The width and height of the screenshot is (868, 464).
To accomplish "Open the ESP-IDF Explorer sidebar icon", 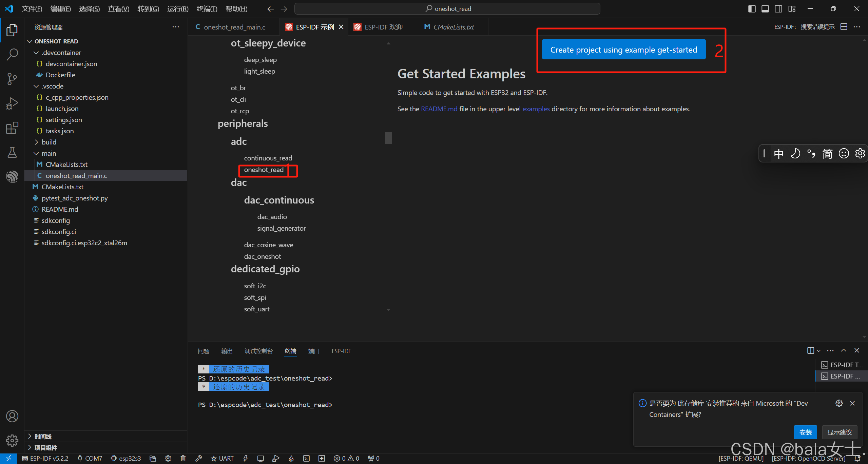I will [x=12, y=176].
